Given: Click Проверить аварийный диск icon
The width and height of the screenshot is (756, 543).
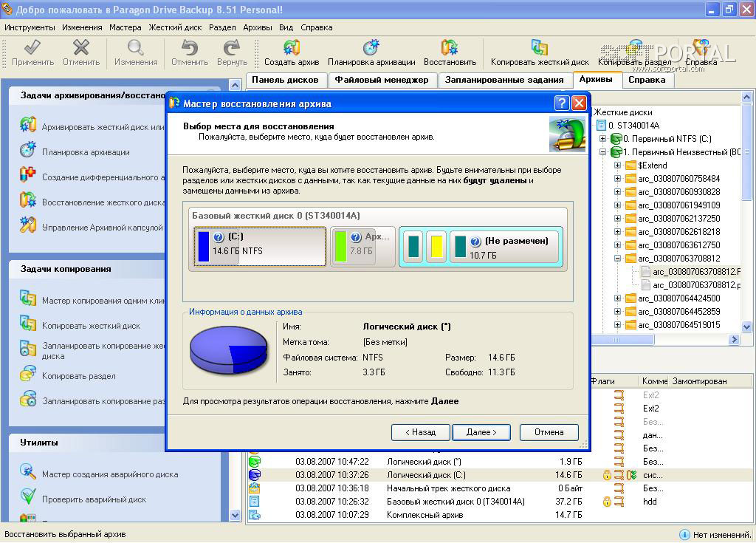Looking at the screenshot, I should pyautogui.click(x=28, y=497).
